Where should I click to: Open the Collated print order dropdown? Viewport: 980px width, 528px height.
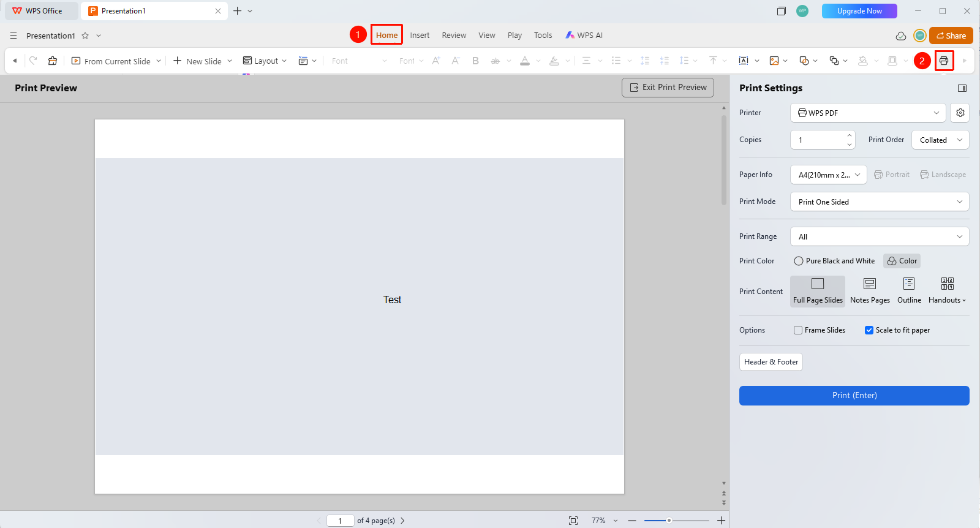pos(940,140)
